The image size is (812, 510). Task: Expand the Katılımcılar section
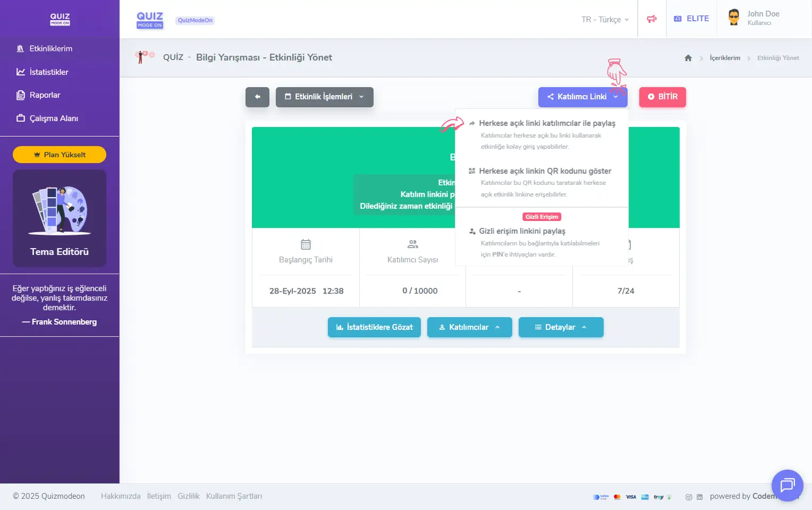469,327
